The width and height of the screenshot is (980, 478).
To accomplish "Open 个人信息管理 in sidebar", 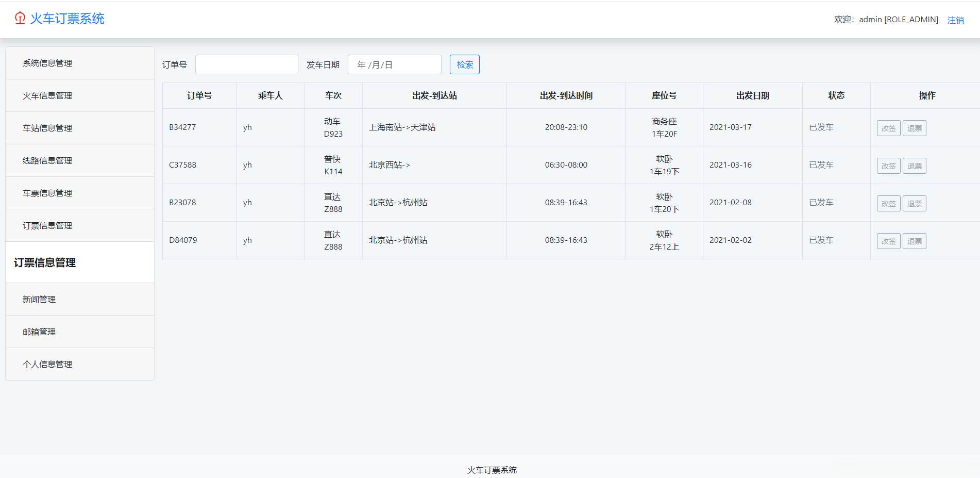I will click(x=47, y=364).
